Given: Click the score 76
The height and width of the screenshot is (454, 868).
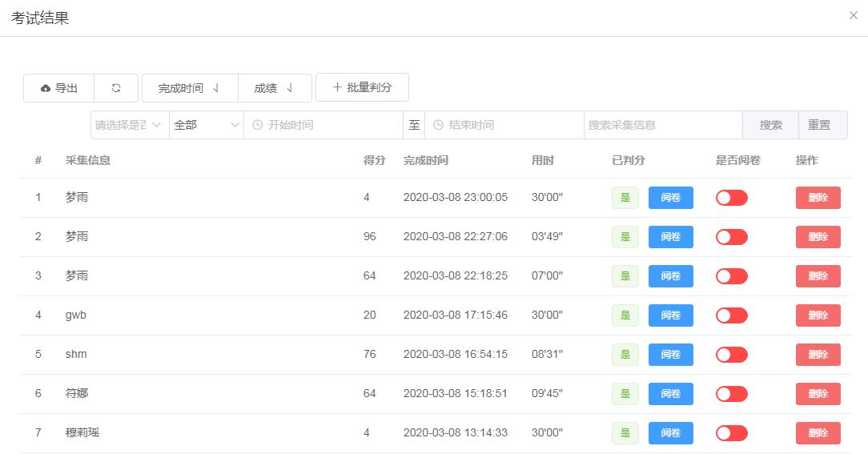Looking at the screenshot, I should click(x=369, y=355).
